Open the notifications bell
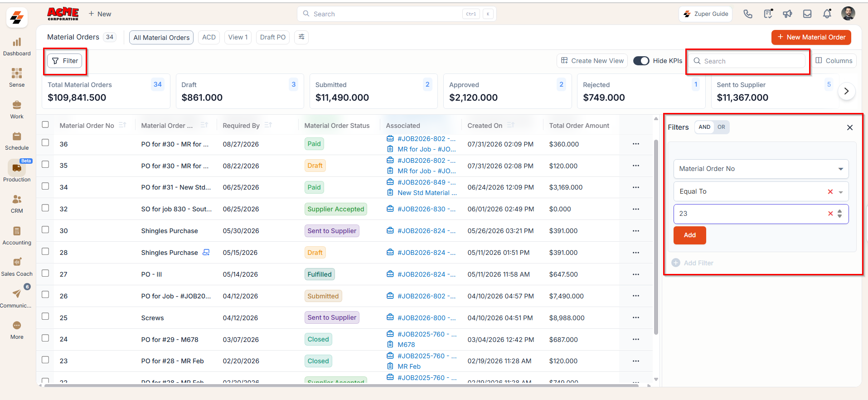Viewport: 868px width, 400px height. pyautogui.click(x=827, y=14)
